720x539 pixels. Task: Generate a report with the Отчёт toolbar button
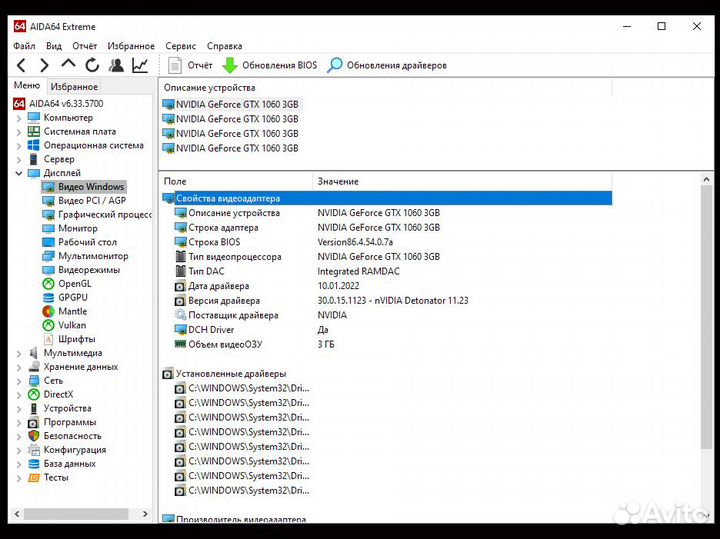(190, 65)
